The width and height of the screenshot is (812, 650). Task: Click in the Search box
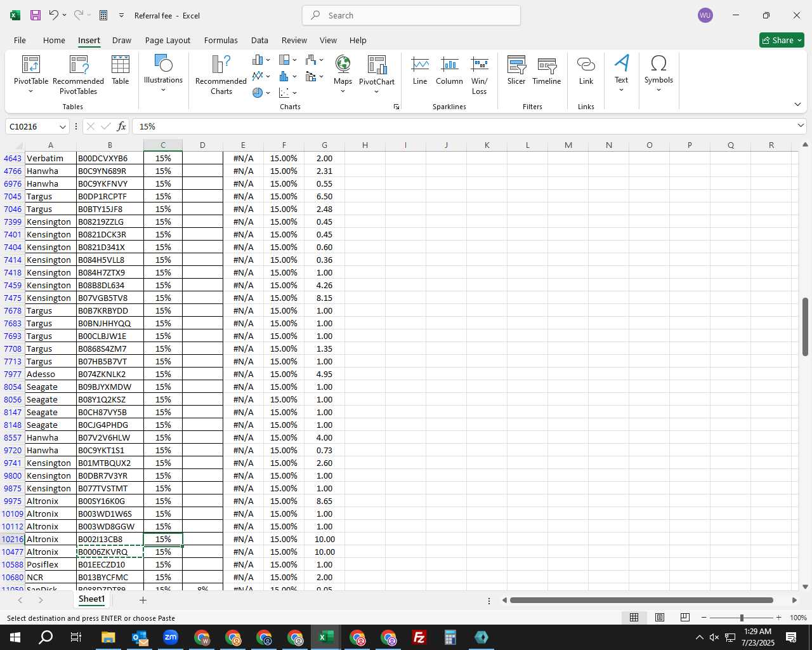click(411, 15)
